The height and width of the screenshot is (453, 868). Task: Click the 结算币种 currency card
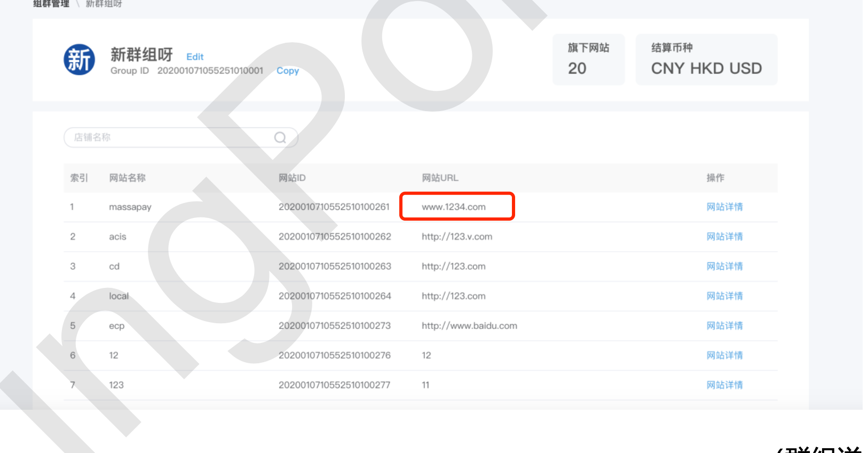[706, 59]
